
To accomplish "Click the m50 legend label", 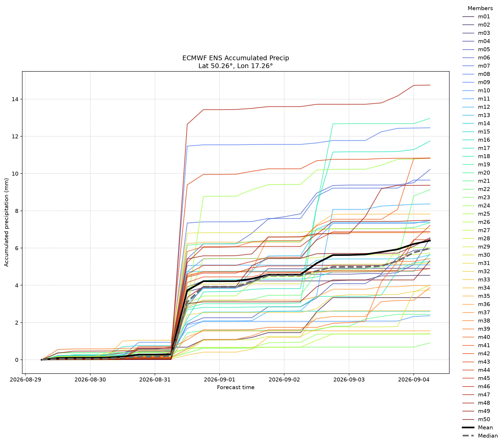I will [484, 419].
